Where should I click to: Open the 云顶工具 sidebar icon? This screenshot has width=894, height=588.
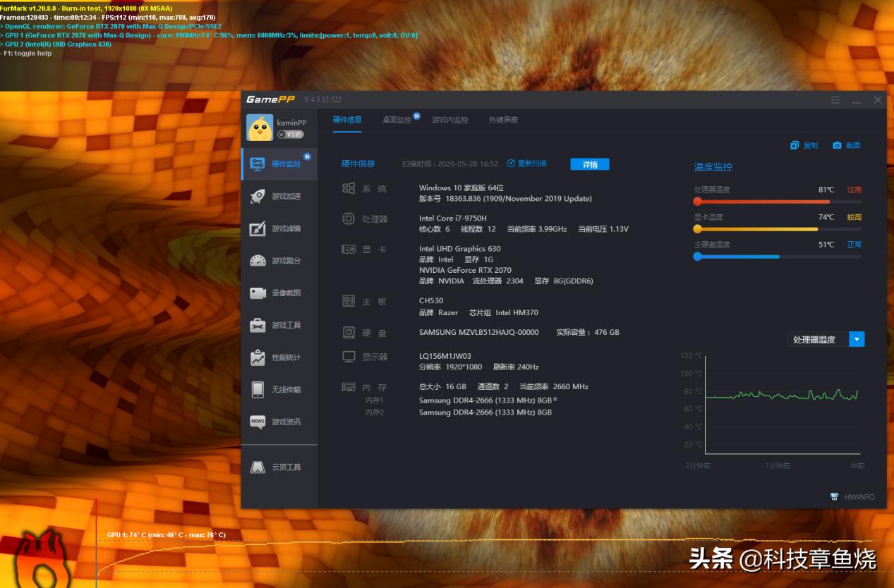tap(258, 467)
